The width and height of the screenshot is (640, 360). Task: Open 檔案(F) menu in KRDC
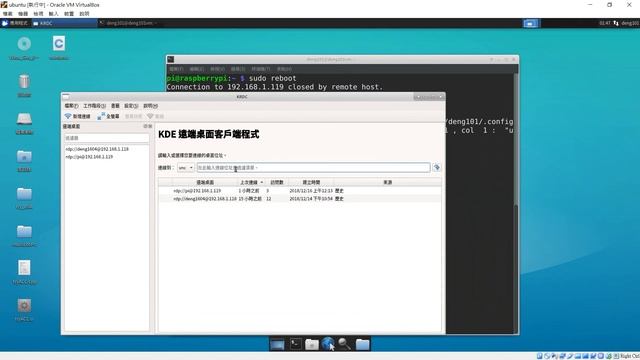(x=71, y=106)
